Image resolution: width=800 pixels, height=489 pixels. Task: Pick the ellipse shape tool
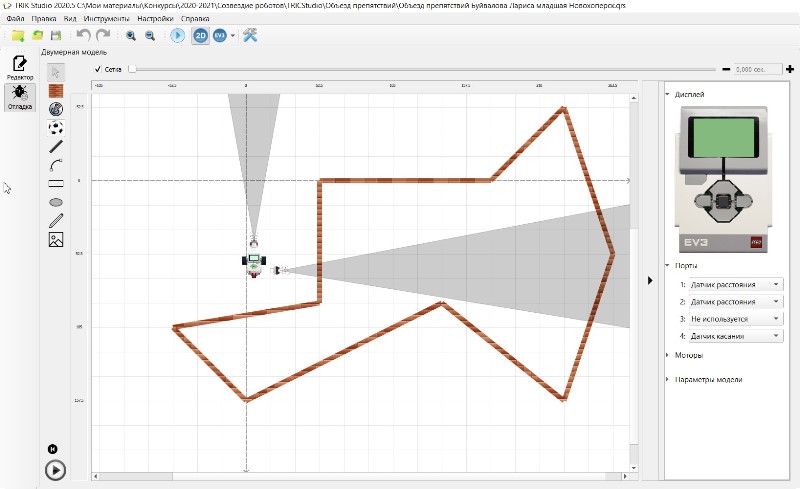56,202
